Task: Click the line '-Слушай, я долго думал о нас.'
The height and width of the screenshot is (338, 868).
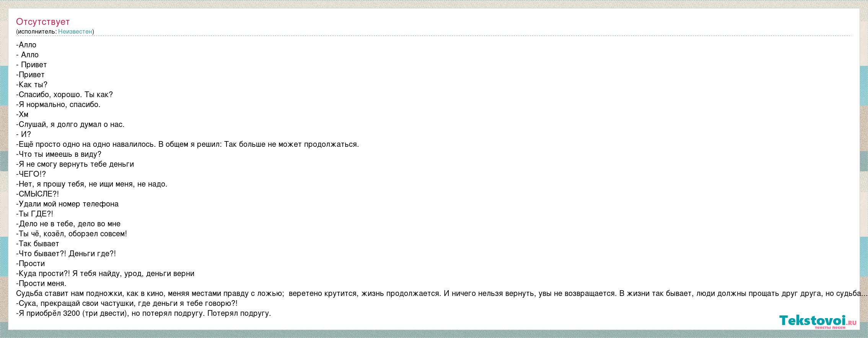Action: (x=70, y=124)
